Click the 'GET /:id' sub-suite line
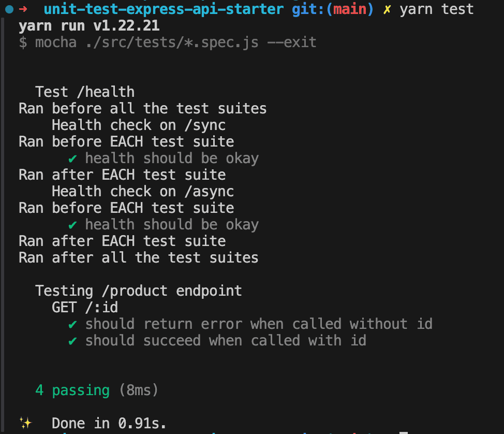Viewport: 504px width, 434px height. tap(85, 307)
